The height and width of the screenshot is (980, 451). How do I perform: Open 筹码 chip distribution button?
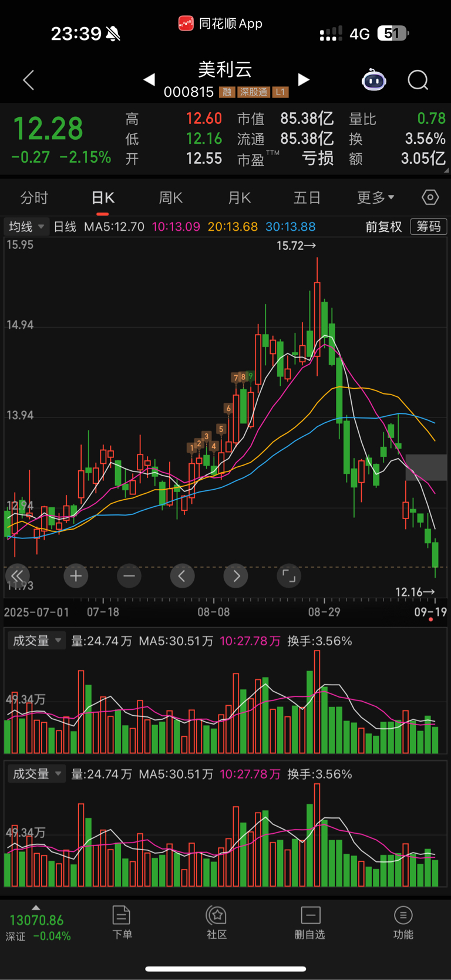coord(429,227)
